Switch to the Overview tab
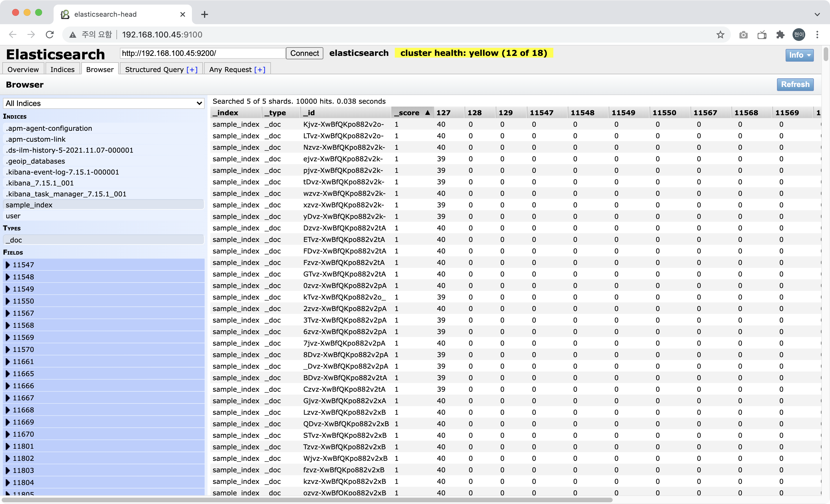This screenshot has width=830, height=504. coord(23,69)
